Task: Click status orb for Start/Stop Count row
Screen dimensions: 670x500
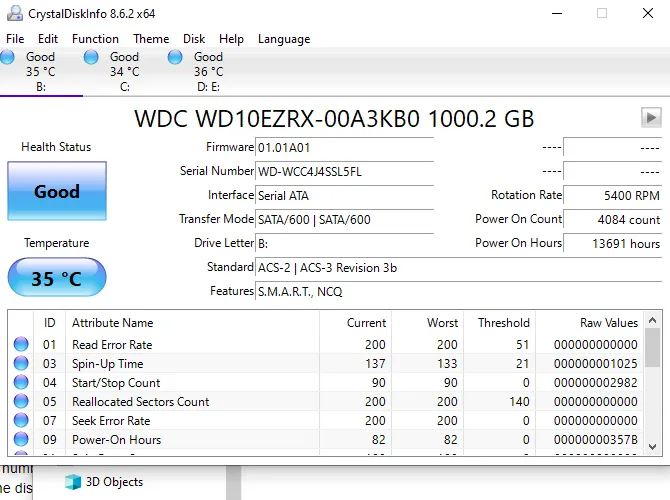Action: [x=21, y=382]
